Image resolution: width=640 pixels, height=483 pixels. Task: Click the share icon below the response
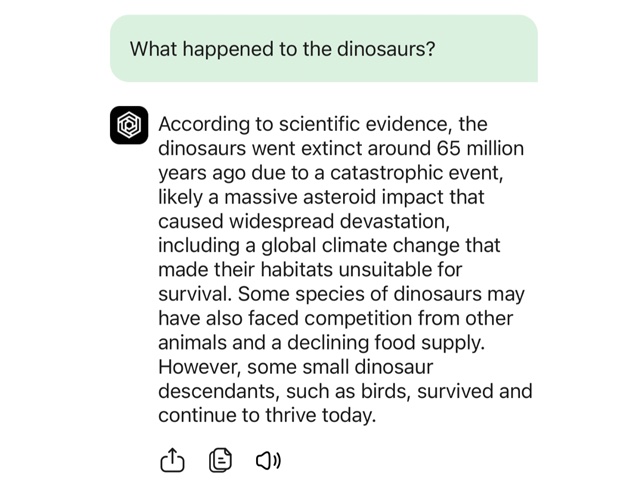tap(173, 459)
